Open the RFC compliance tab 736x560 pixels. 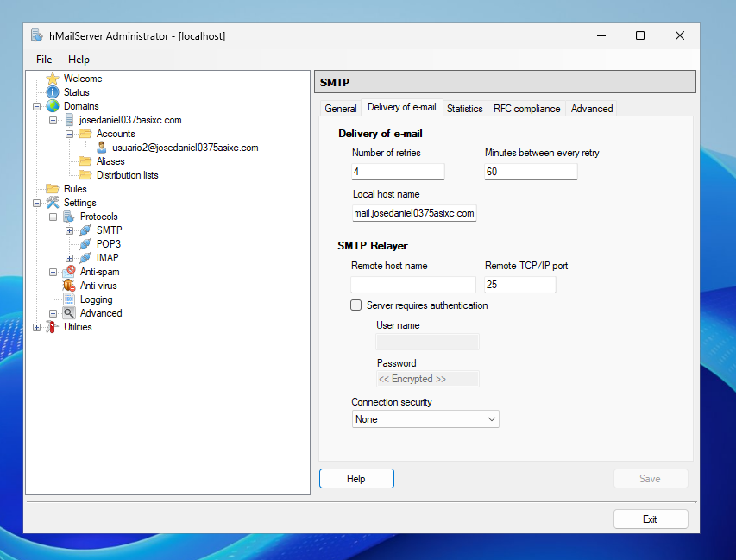point(526,109)
